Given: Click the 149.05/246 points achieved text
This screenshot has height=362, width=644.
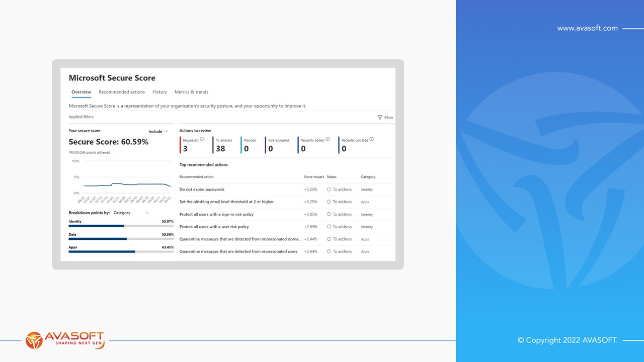Looking at the screenshot, I should (89, 152).
